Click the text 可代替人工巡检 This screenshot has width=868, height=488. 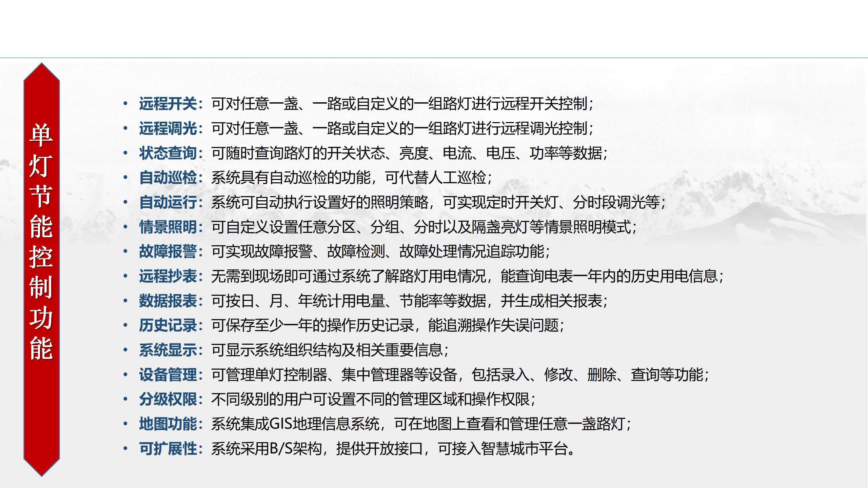coord(435,178)
